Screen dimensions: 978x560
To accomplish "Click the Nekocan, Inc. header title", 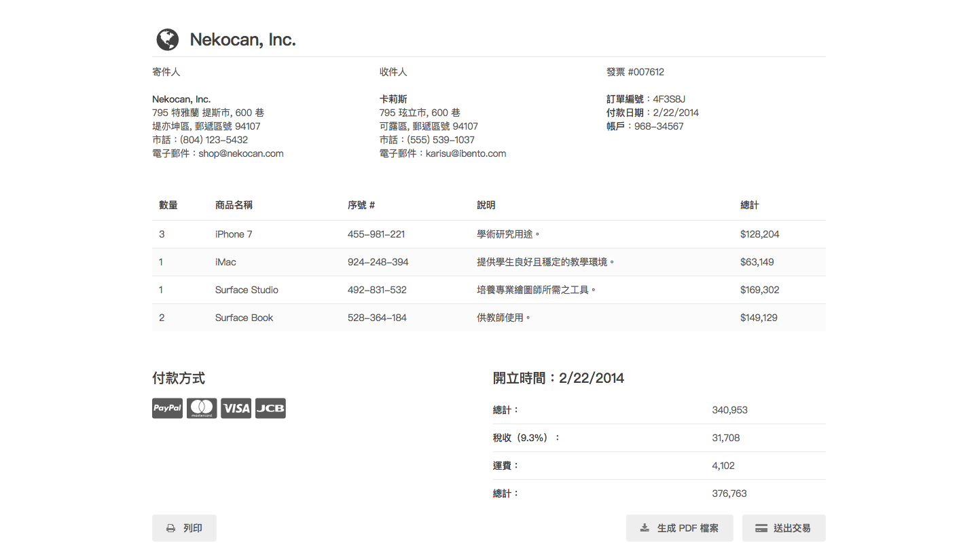I will point(242,39).
